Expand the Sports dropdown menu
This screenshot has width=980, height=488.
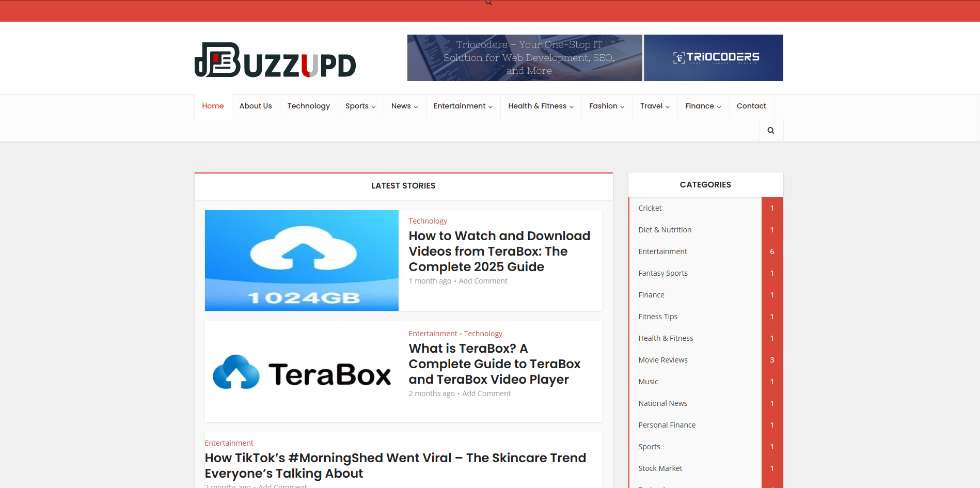[x=360, y=106]
